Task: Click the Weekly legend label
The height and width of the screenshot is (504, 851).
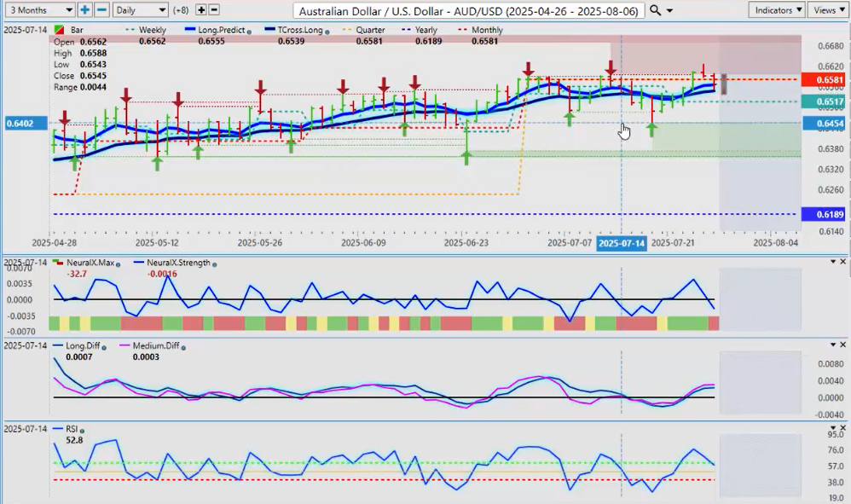Action: (151, 30)
